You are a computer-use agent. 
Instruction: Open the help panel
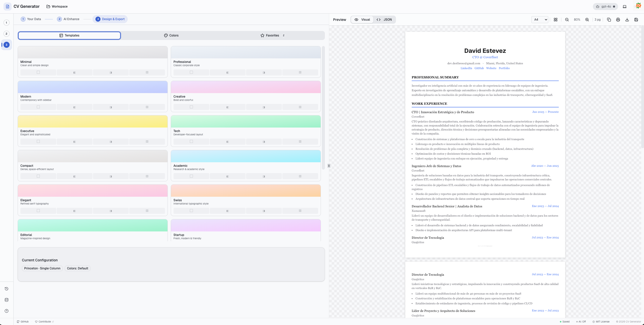(6, 311)
